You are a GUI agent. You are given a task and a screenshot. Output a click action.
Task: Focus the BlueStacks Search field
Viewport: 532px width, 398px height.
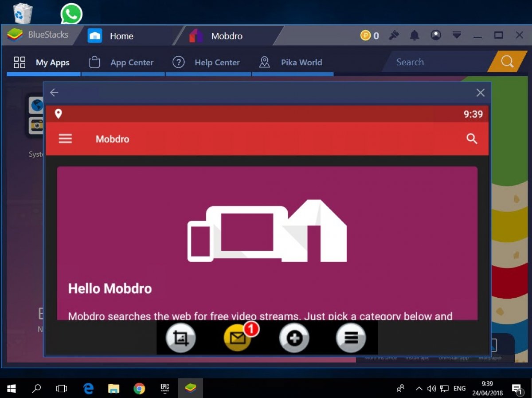pos(437,62)
